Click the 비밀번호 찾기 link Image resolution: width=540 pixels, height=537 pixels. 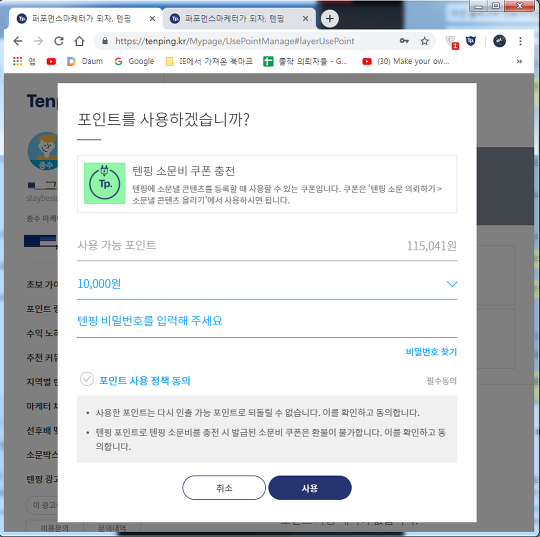point(431,352)
